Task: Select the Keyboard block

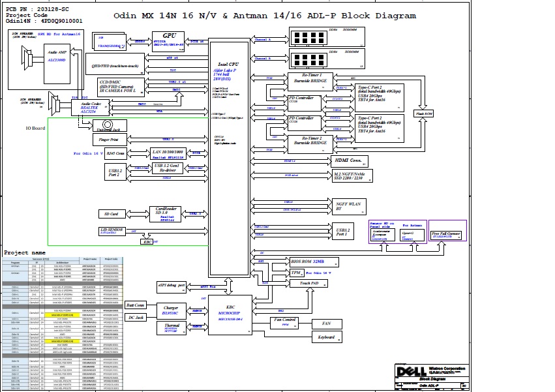Action: 327,337
